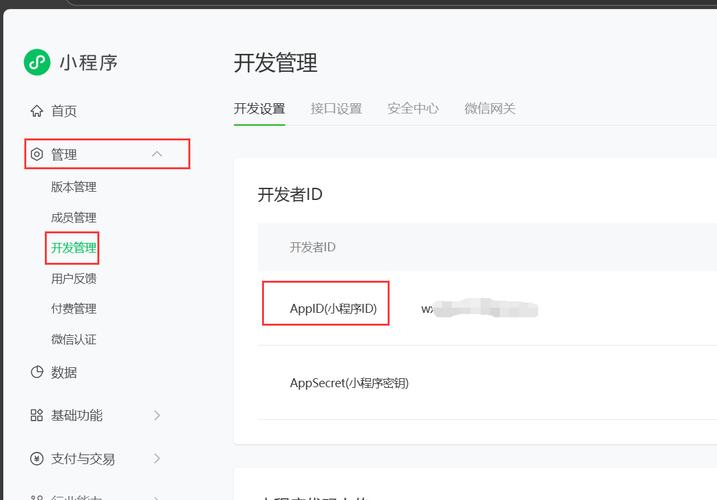
Task: Click the AppID(小程序ID) label
Action: pyautogui.click(x=333, y=309)
